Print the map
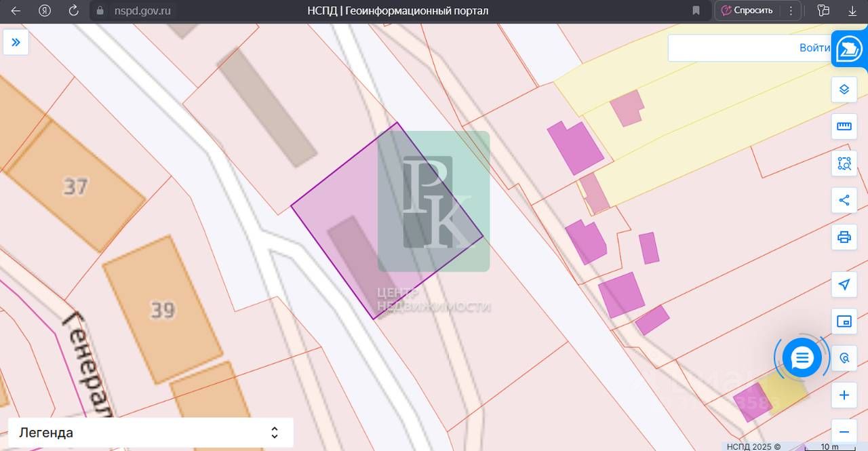The width and height of the screenshot is (868, 451). (x=844, y=237)
